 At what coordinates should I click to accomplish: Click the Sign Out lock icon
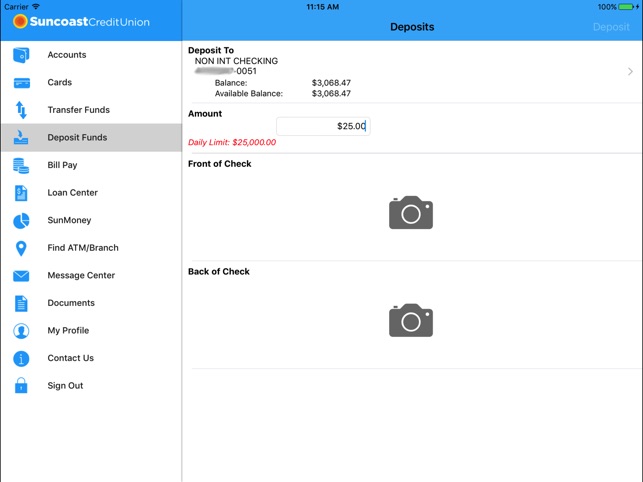click(x=21, y=386)
